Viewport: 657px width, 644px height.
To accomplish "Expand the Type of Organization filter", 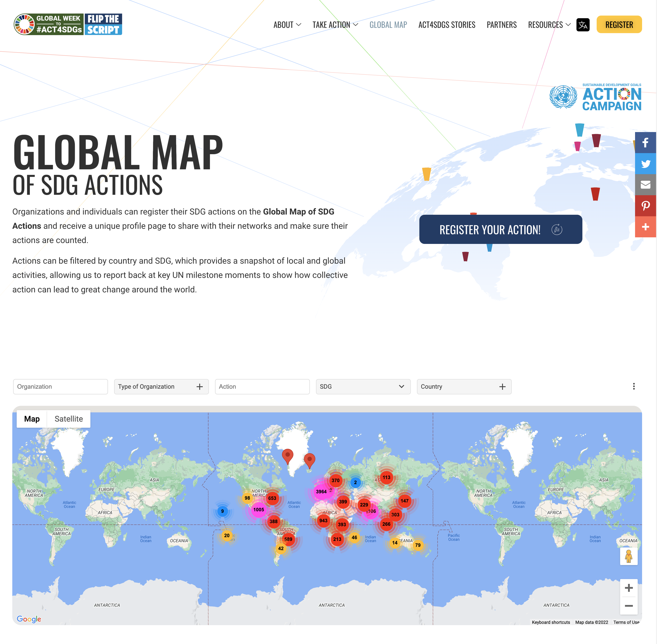I will tap(161, 387).
